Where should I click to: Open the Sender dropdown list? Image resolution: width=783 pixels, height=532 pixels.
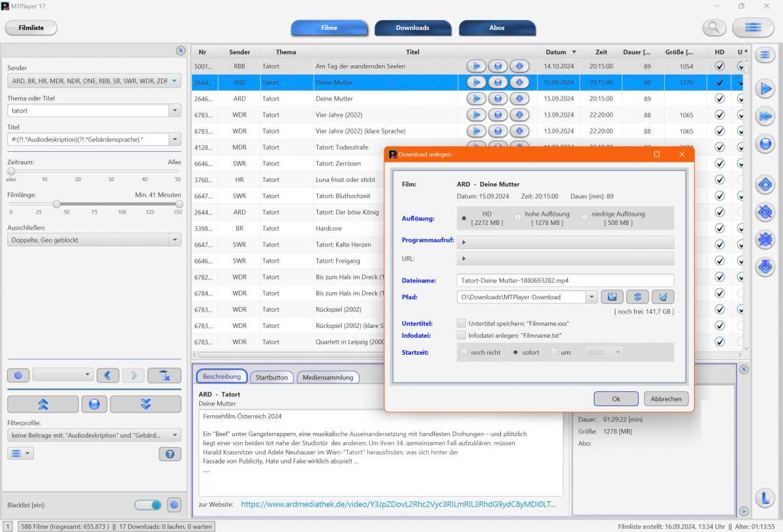[x=175, y=81]
